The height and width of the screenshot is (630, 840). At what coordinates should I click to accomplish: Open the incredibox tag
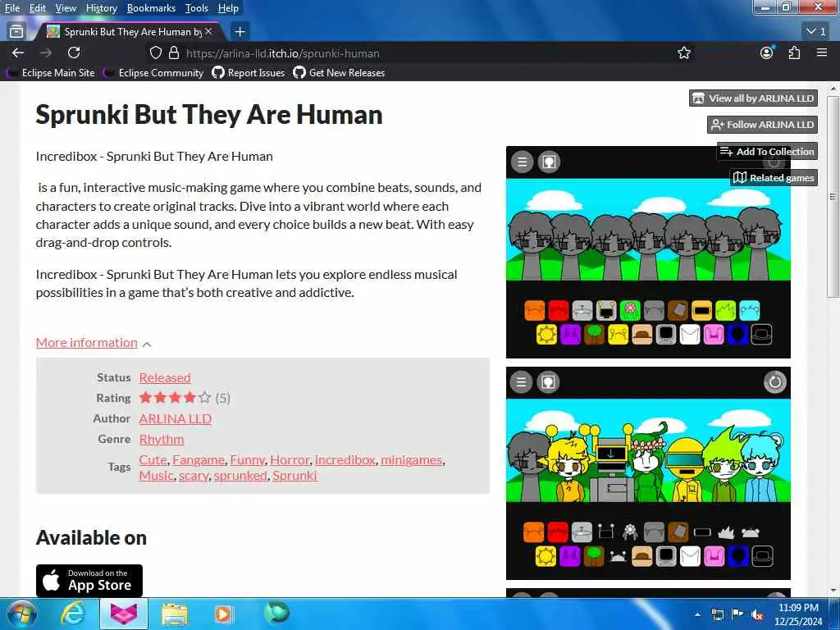click(x=345, y=459)
